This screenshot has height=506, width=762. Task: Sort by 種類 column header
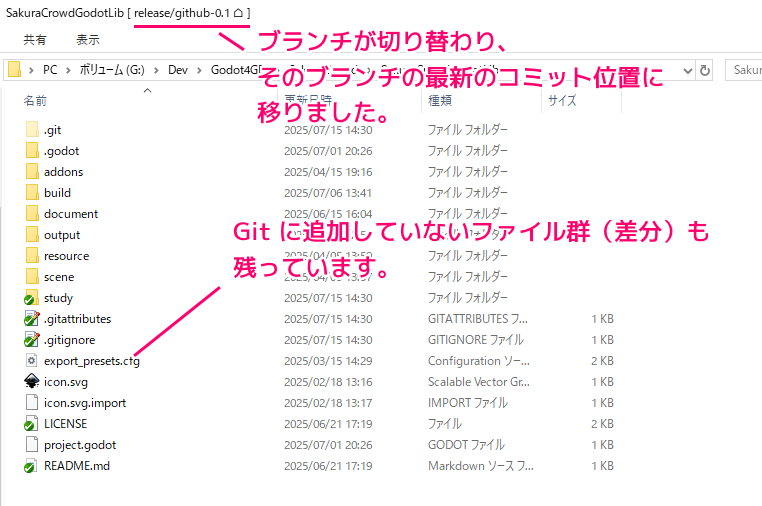click(x=440, y=101)
